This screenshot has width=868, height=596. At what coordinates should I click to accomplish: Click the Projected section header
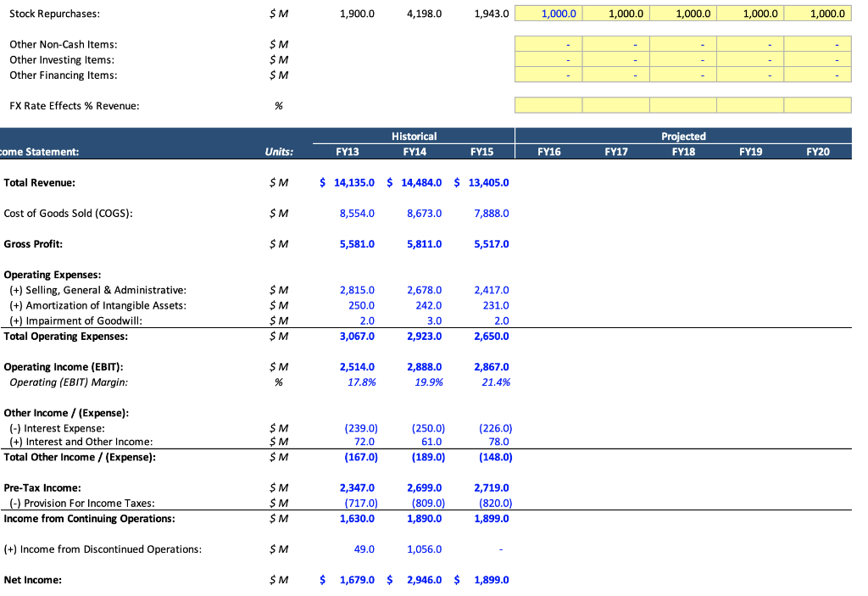(x=683, y=136)
